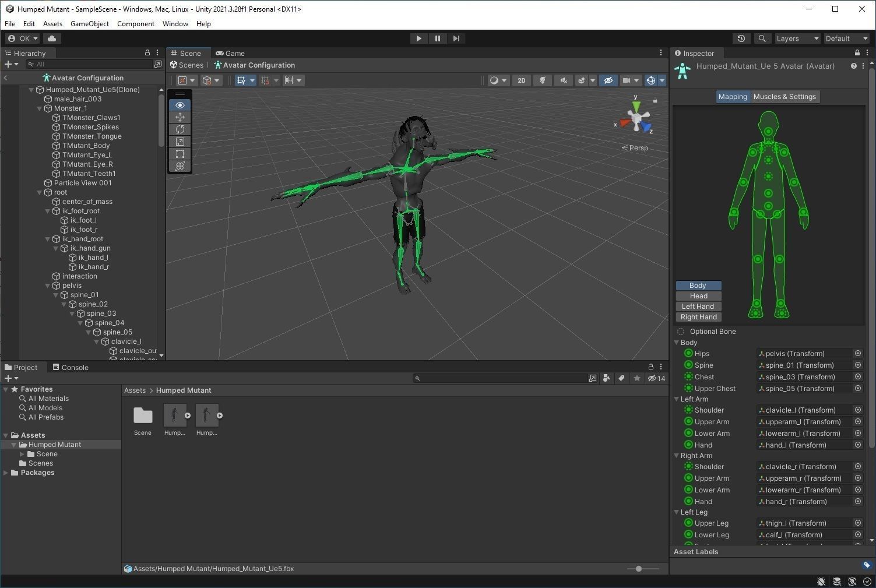Open the GameObject menu
Viewport: 876px width, 588px height.
click(90, 24)
